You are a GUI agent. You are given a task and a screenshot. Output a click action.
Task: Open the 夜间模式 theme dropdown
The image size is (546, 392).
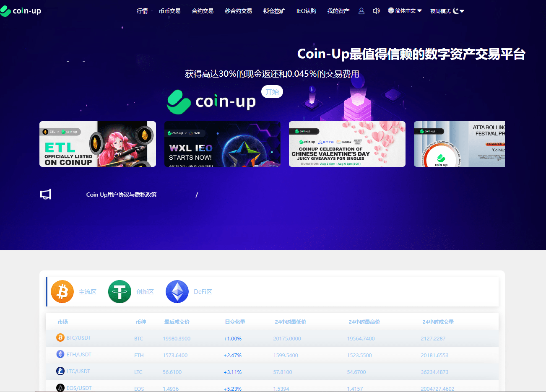point(447,11)
